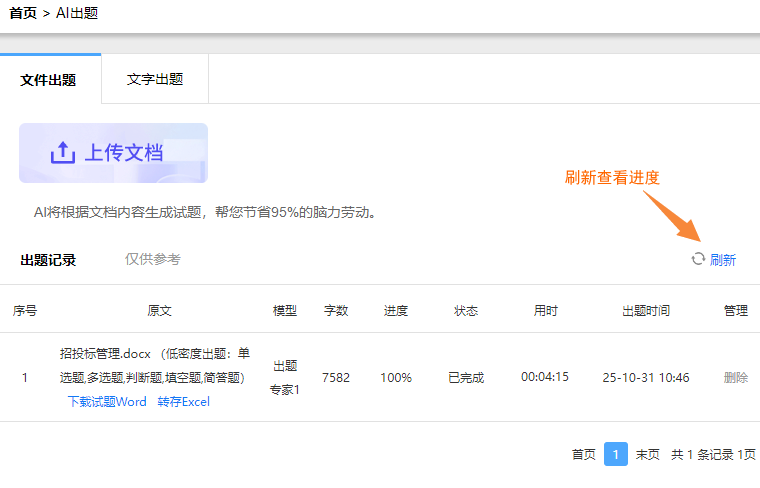Click the 招投标管理.docx file name
Screen dimensions: 760x488
point(105,354)
